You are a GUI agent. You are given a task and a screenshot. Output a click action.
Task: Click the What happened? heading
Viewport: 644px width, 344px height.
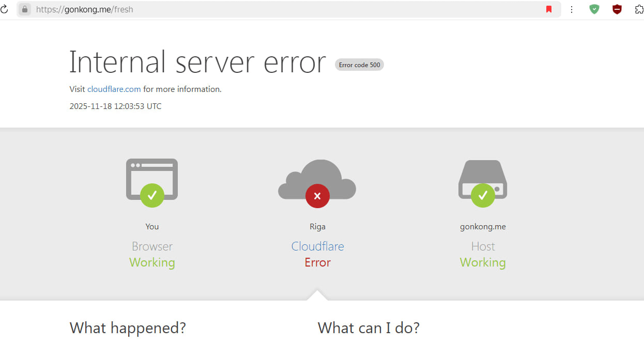point(128,328)
